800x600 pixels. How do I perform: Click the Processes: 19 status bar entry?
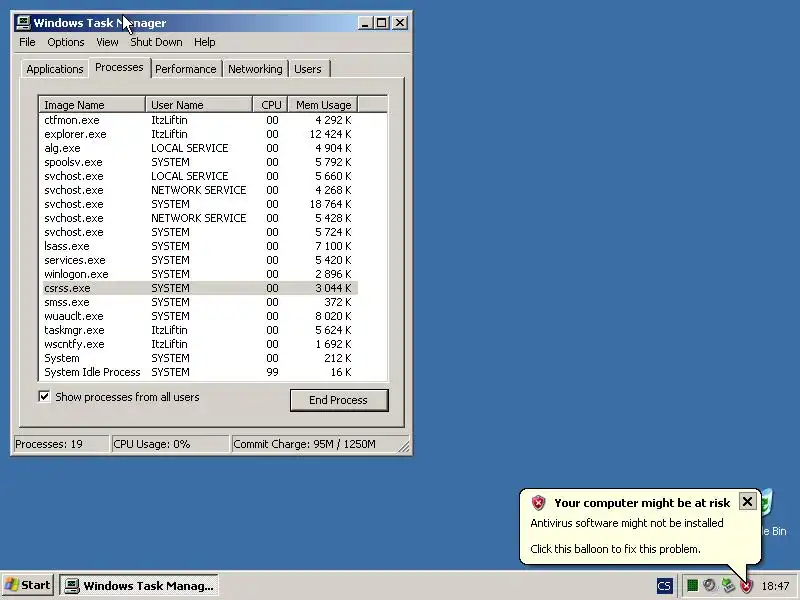point(61,444)
